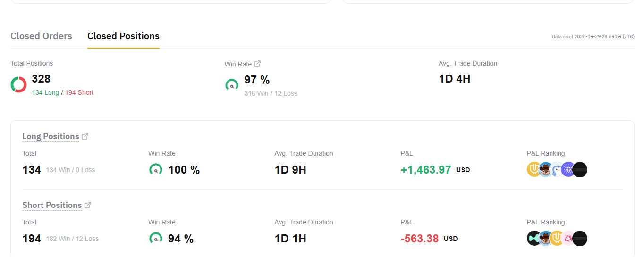Click the +1,463.97 USD Long P&L value
The height and width of the screenshot is (257, 644).
(426, 170)
